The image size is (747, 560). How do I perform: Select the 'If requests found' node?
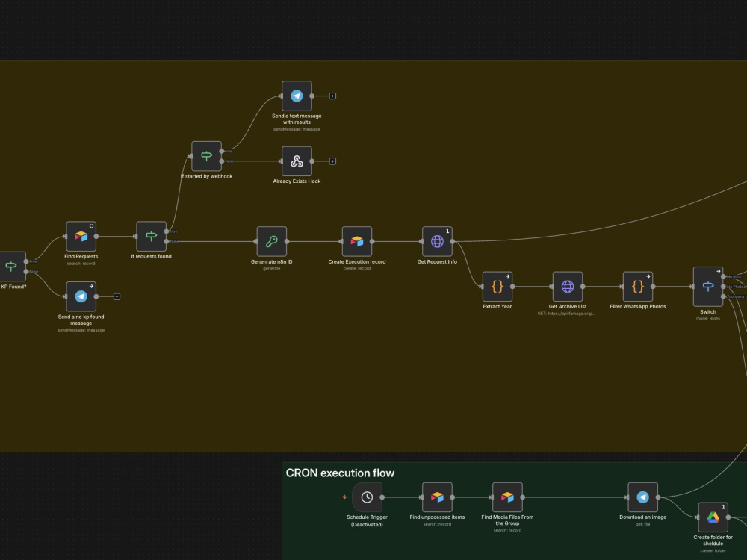(x=151, y=236)
